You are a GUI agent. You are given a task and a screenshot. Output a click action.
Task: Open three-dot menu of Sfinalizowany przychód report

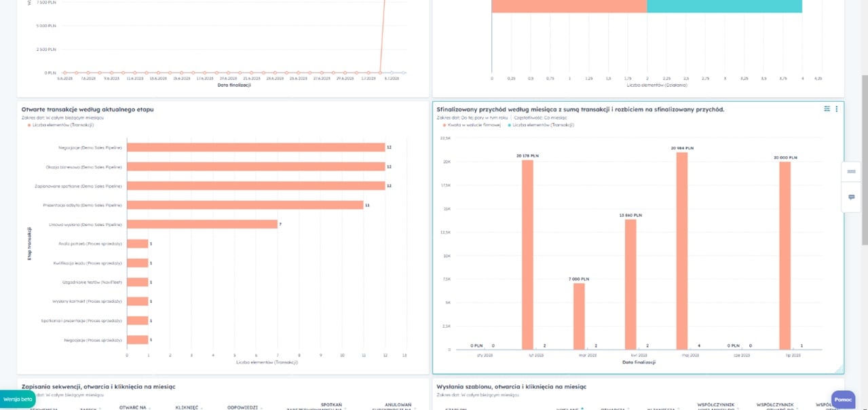[x=836, y=109]
